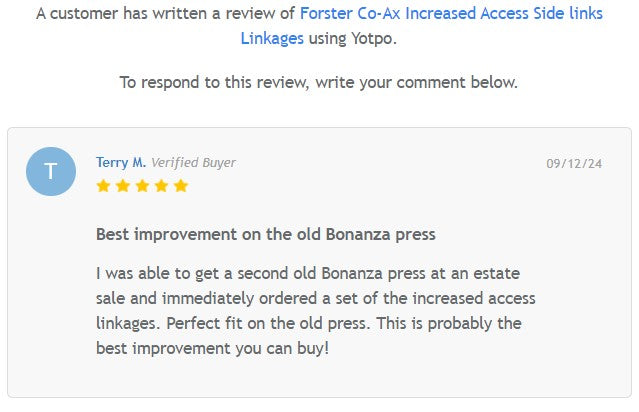The height and width of the screenshot is (412, 639).
Task: Click the 'Verified Buyer' label
Action: 193,162
